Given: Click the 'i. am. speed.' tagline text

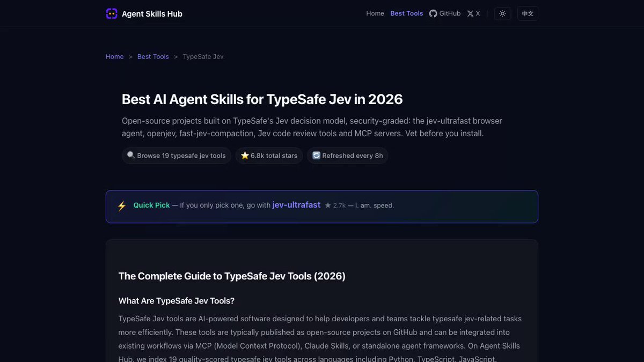Looking at the screenshot, I should coord(375,205).
